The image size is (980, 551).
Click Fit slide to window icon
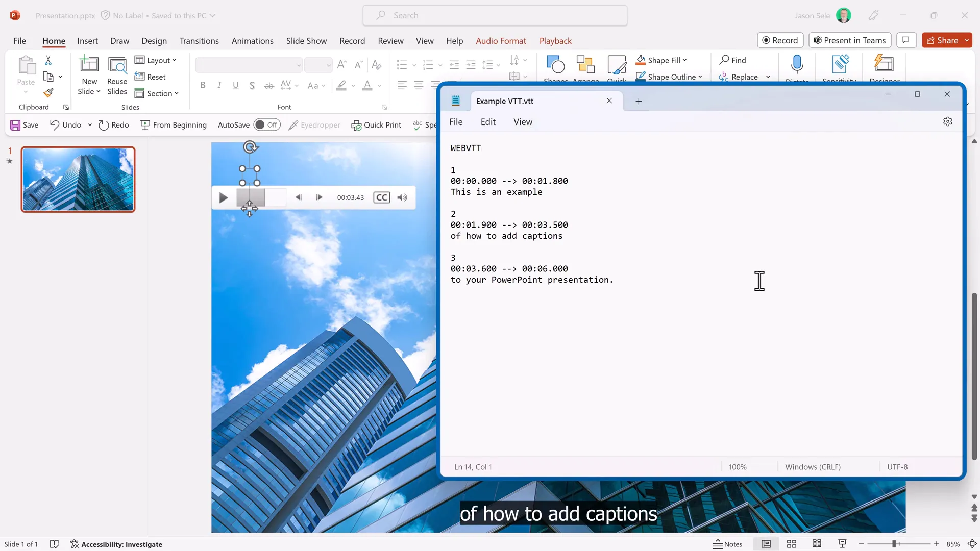pos(972,544)
